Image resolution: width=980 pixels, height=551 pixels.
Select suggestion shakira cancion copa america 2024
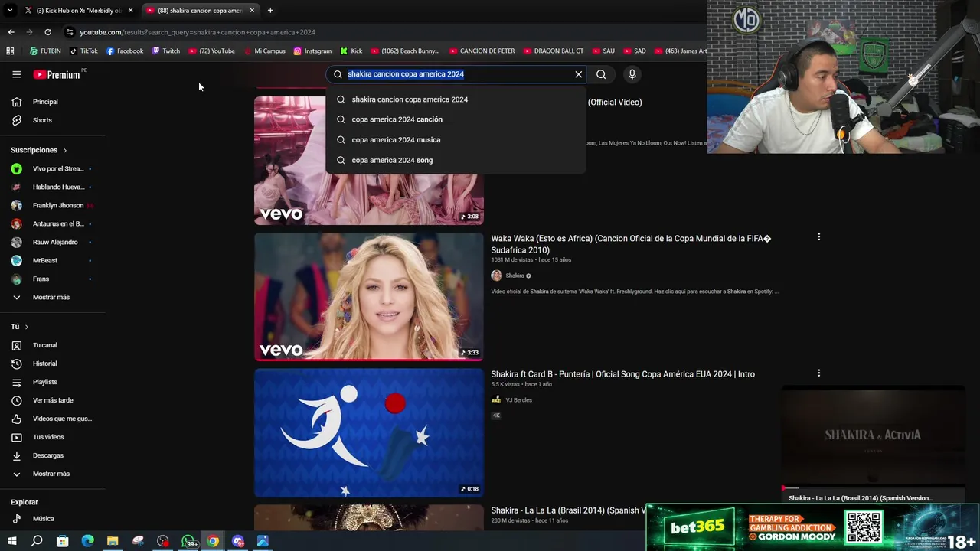click(x=456, y=99)
